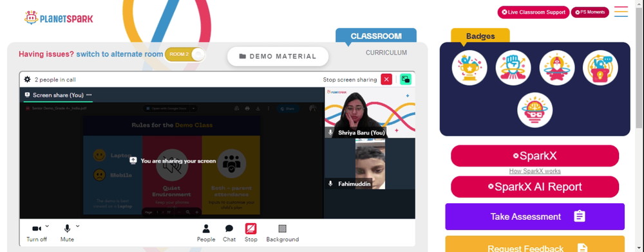This screenshot has width=644, height=252.
Task: Open the SparkX AI Report
Action: (535, 187)
